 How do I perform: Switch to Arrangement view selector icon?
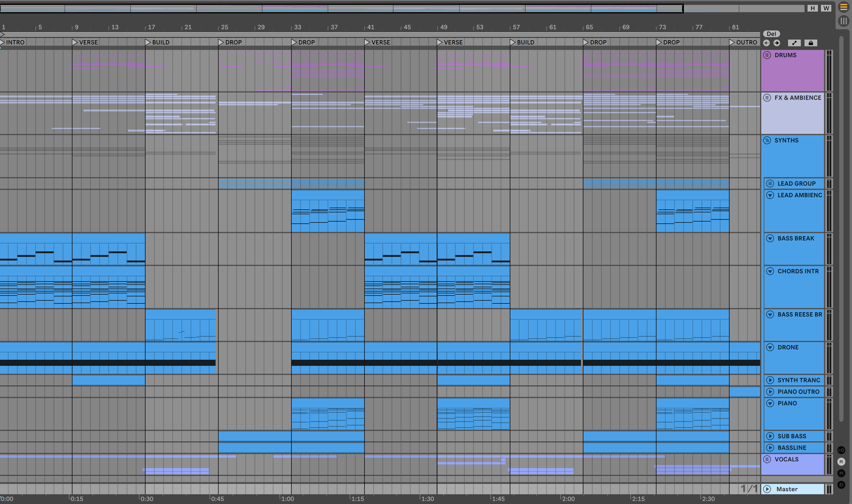click(843, 7)
